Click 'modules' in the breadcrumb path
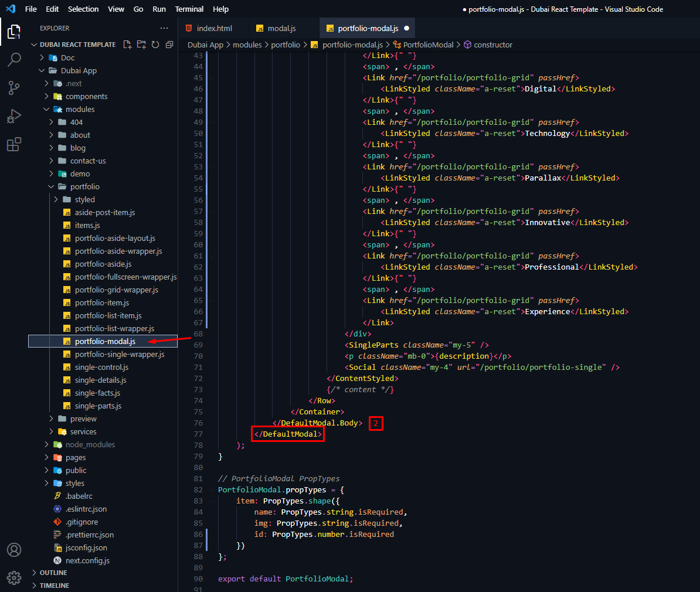Image resolution: width=700 pixels, height=592 pixels. tap(247, 45)
